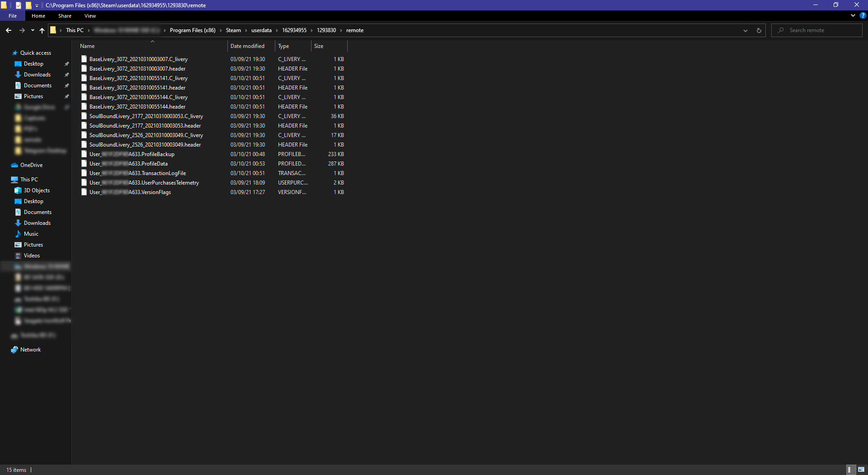Select the OneDrive cloud item in sidebar
Screen dimensions: 868x475
point(31,165)
